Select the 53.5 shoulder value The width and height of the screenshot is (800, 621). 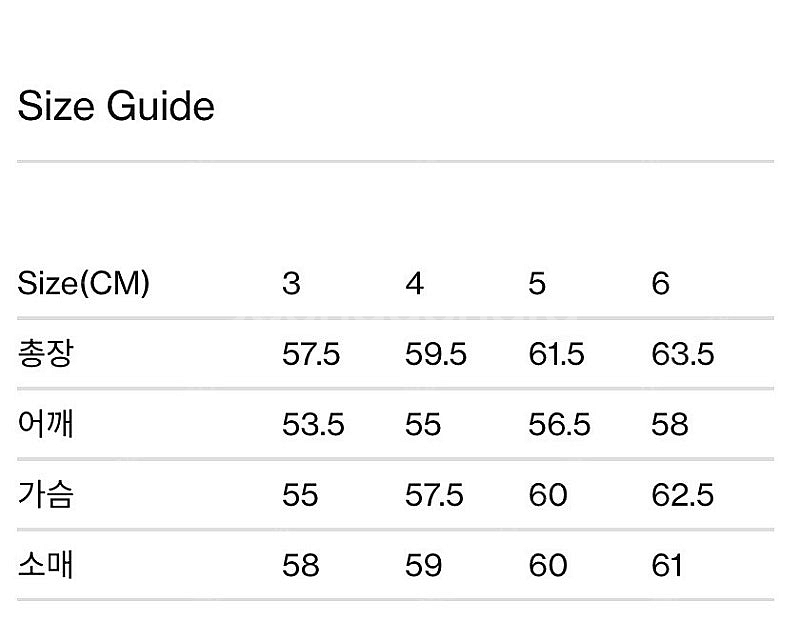click(x=313, y=424)
